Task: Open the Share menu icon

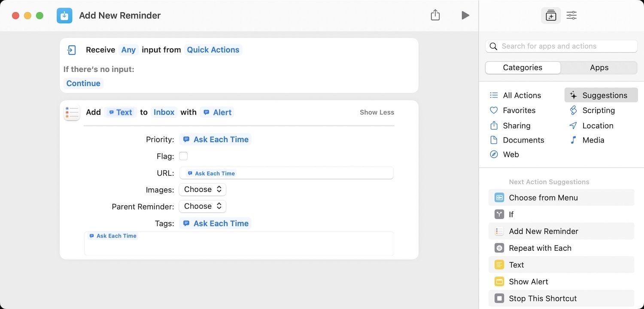Action: point(435,15)
